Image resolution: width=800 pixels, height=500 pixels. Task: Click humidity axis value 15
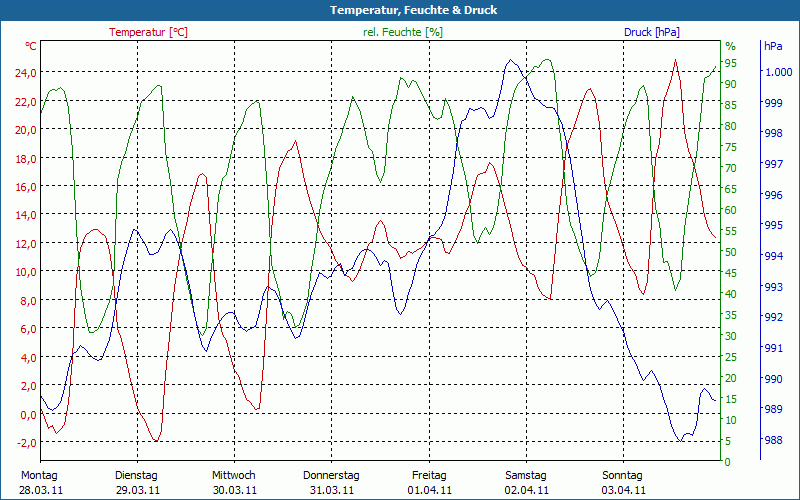click(731, 399)
